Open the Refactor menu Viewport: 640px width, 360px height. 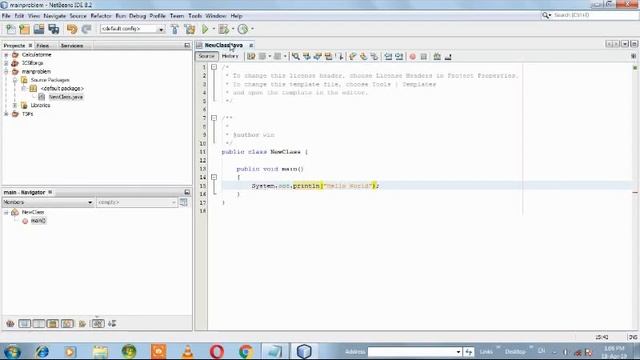[x=101, y=16]
